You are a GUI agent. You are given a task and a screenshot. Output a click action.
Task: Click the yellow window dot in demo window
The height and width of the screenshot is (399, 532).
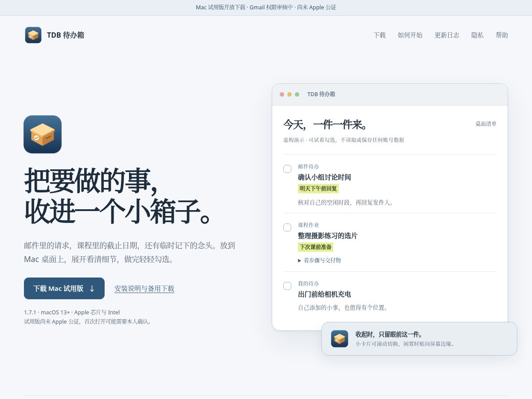coord(289,94)
